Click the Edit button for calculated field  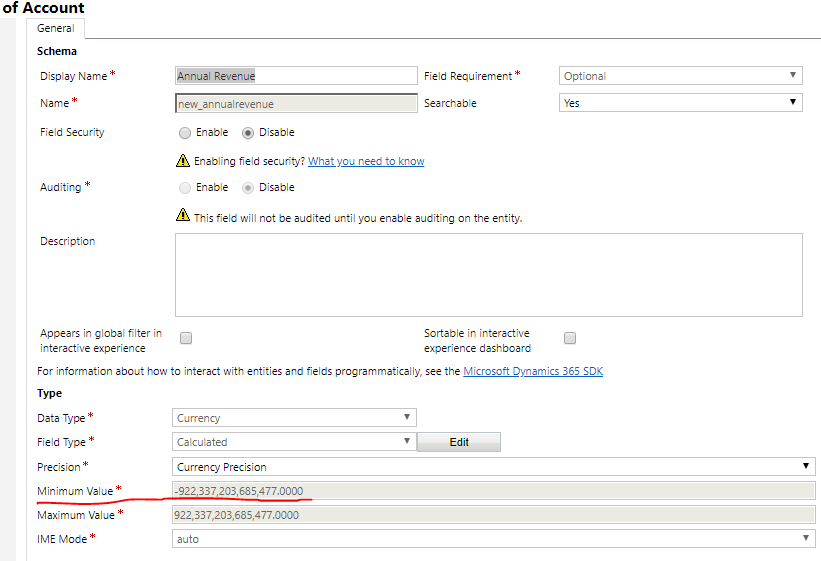click(459, 442)
